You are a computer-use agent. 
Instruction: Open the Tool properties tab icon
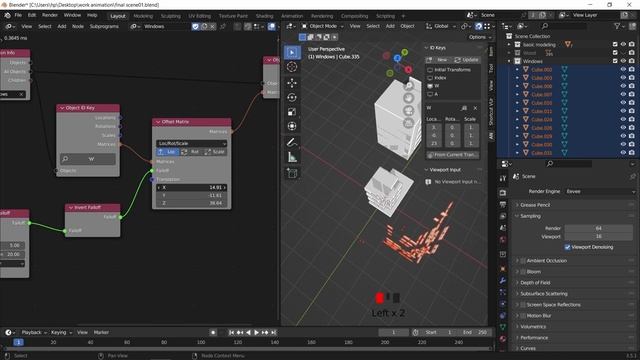coord(503,178)
